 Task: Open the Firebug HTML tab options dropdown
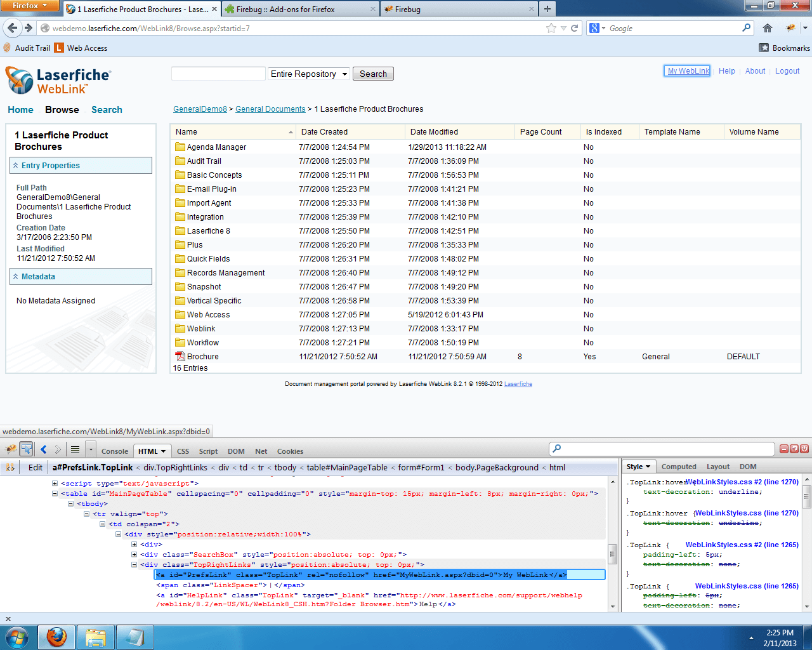(163, 451)
